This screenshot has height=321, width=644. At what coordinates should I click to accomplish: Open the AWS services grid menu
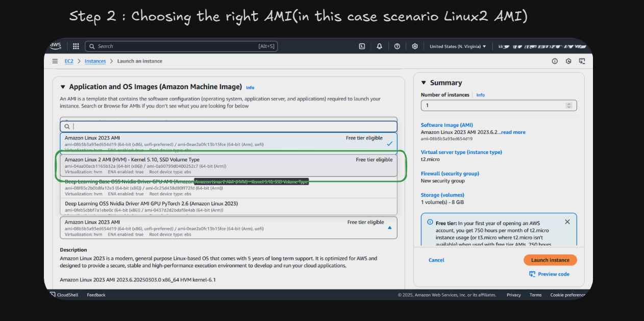(76, 46)
